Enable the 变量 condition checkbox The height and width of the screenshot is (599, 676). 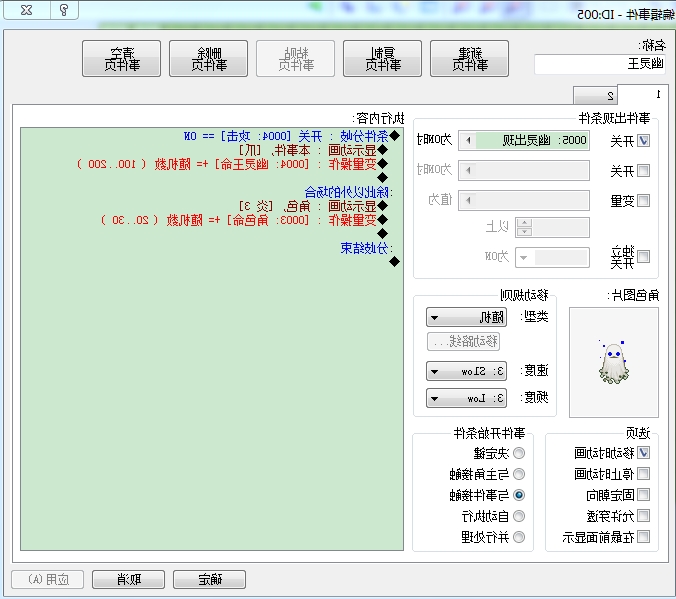point(643,201)
